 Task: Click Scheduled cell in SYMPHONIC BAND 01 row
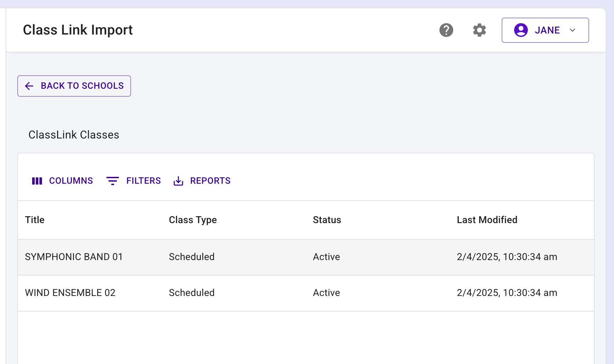coord(192,257)
